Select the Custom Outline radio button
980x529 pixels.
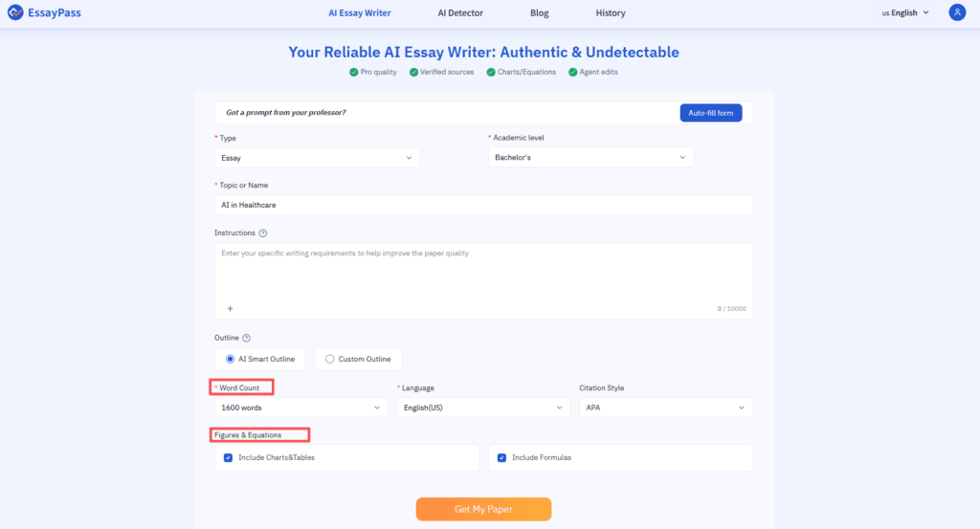(329, 359)
